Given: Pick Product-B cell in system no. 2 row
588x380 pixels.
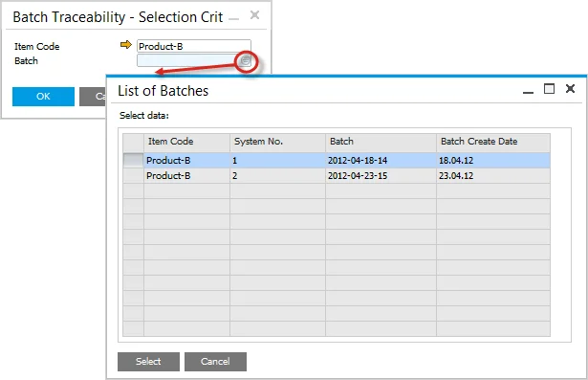Looking at the screenshot, I should (186, 176).
